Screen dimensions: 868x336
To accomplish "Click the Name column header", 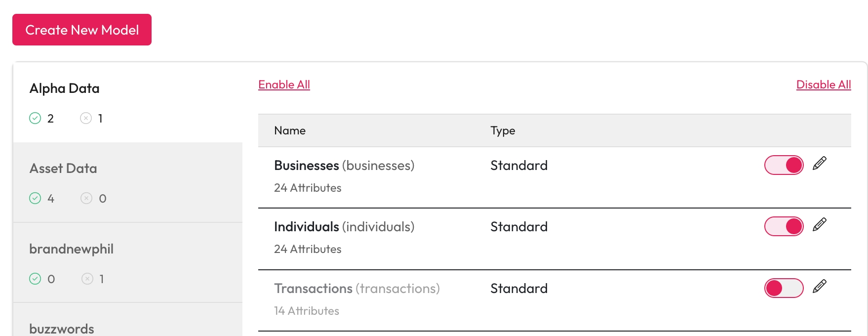I will [x=290, y=130].
